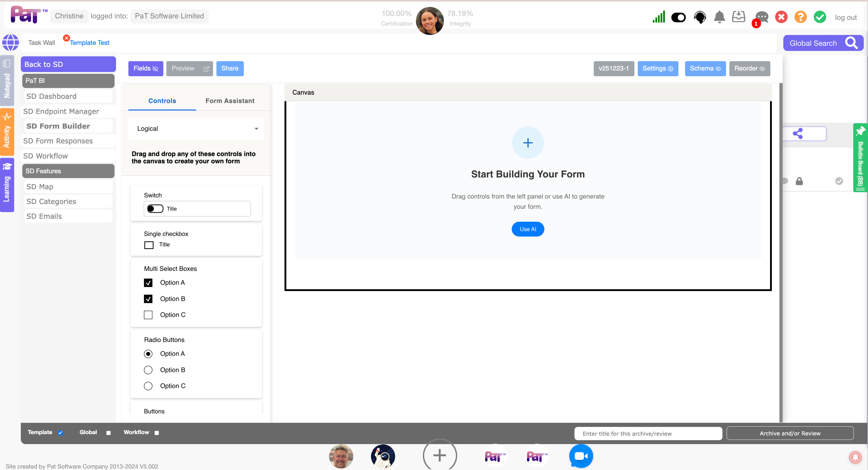Click the headset support icon
The height and width of the screenshot is (470, 868).
coord(700,17)
